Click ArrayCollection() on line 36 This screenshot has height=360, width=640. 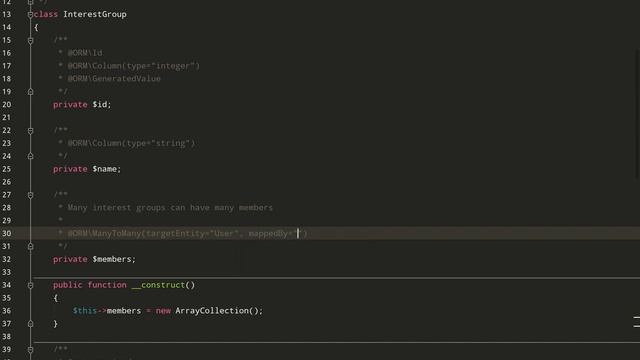[217, 311]
